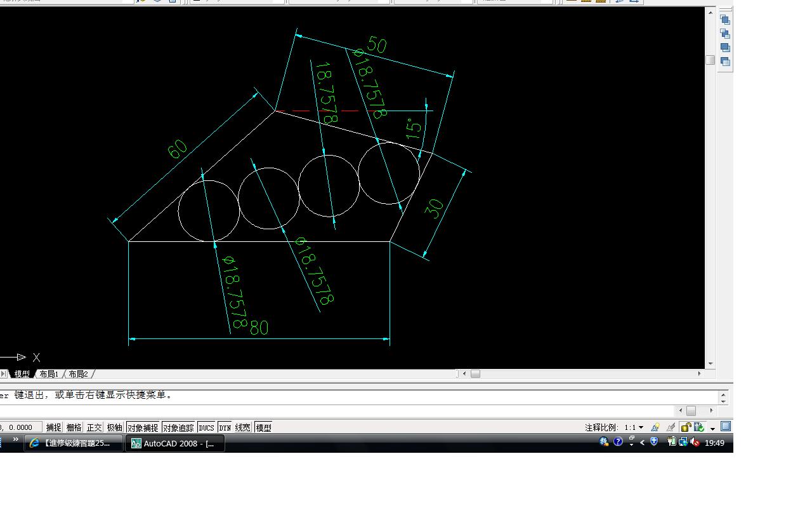Click the drawing area horizontal scrollbar thumb

pyautogui.click(x=475, y=373)
